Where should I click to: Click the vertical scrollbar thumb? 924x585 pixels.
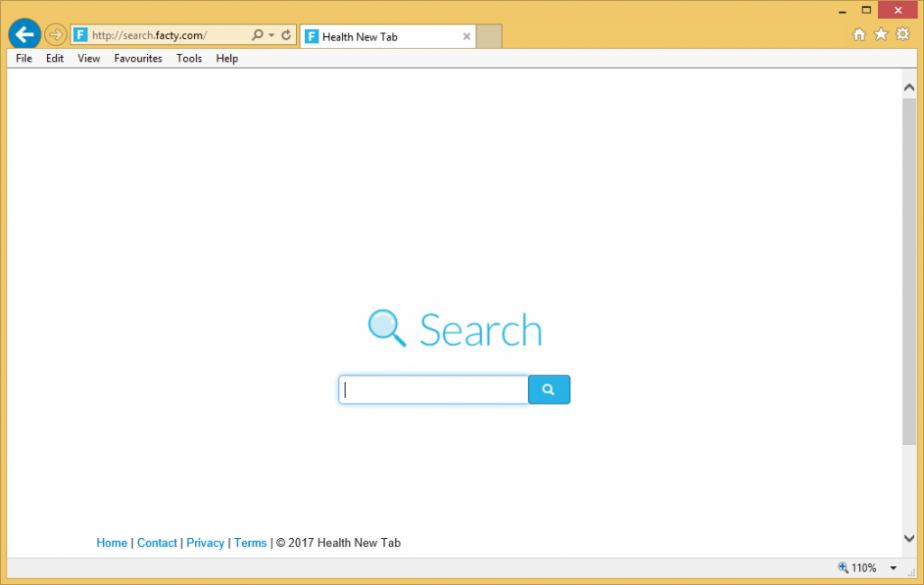(x=910, y=271)
